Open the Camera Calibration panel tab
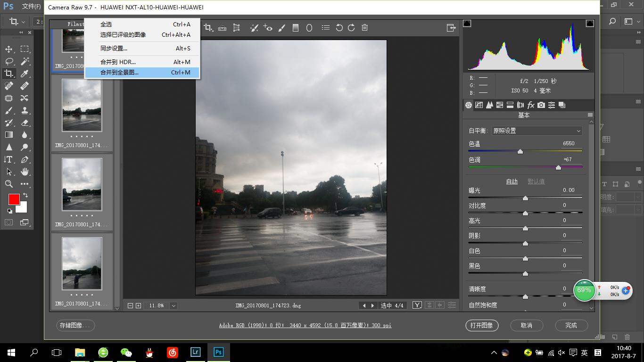This screenshot has width=644, height=362. tap(541, 105)
